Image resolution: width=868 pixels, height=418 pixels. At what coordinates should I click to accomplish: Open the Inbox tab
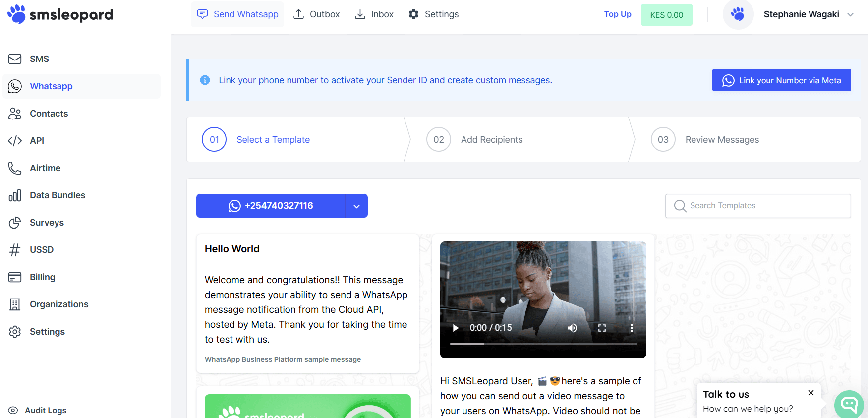(x=374, y=14)
